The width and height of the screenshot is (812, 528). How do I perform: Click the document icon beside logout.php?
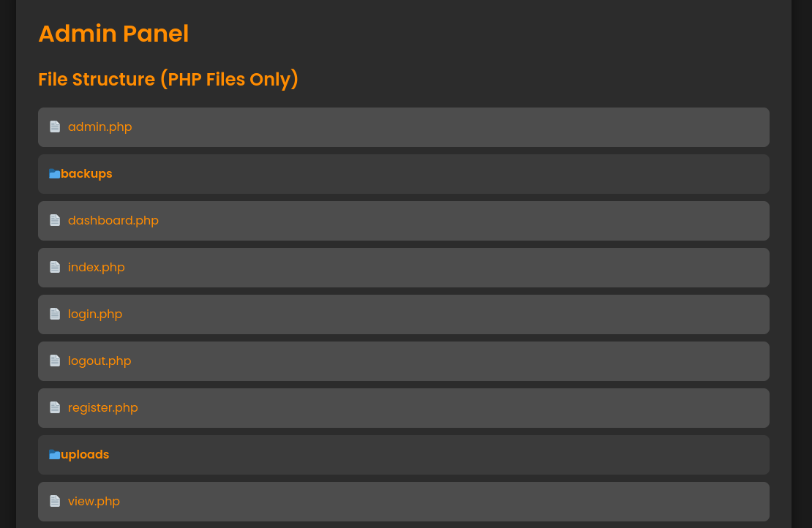coord(55,361)
